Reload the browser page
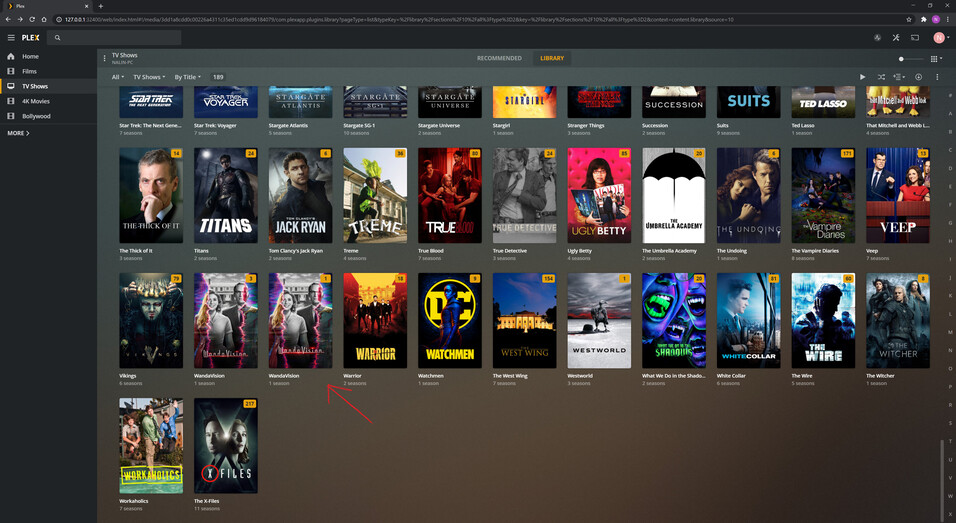Screen dimensions: 956x523 pos(32,20)
